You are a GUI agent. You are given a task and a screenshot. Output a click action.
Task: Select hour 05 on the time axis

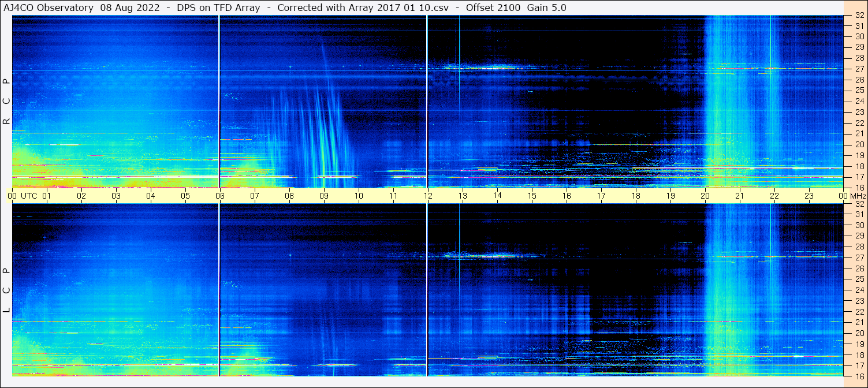coord(185,196)
